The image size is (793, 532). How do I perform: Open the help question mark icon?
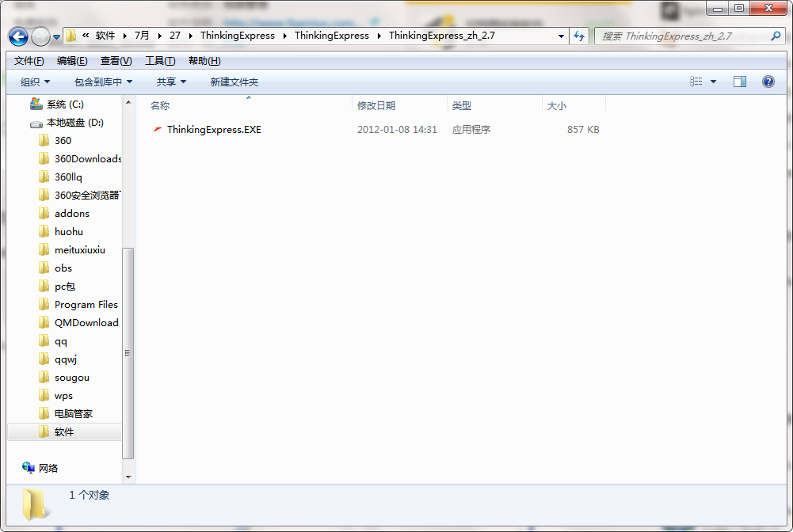point(768,82)
